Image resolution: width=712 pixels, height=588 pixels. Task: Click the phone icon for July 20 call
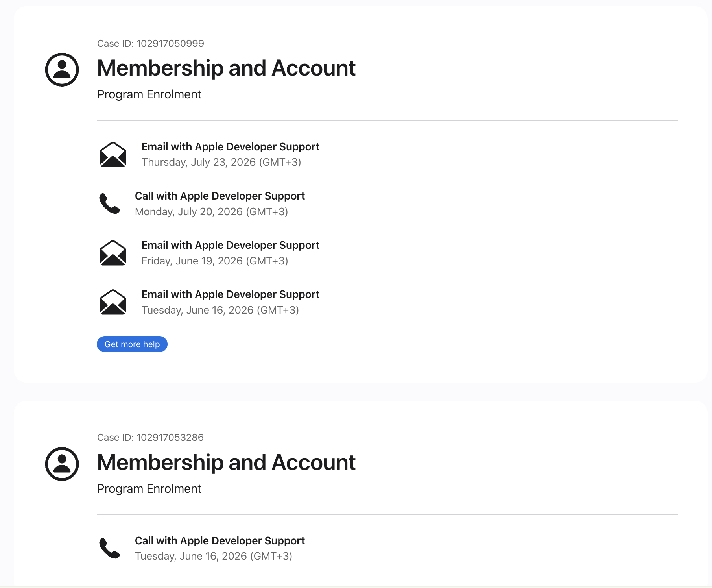coord(109,203)
